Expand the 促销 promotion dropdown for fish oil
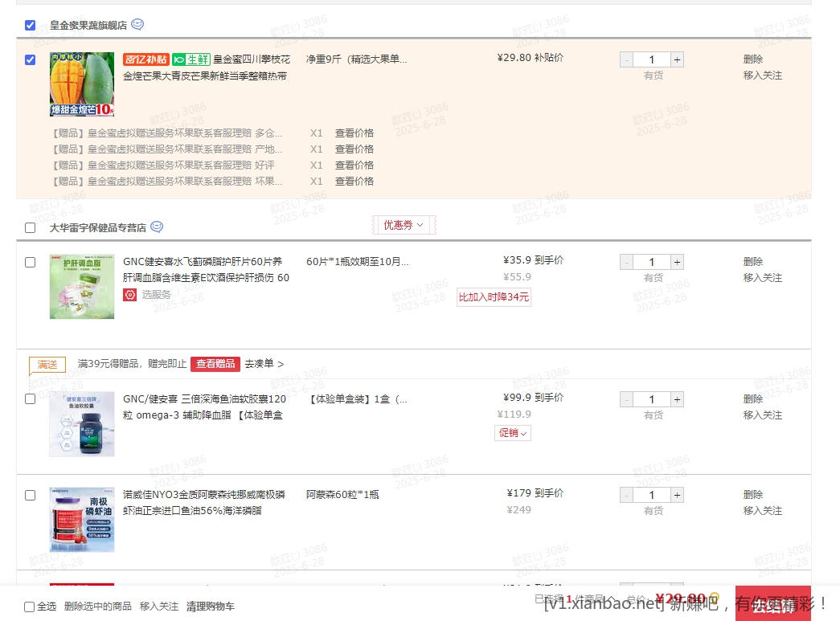 [513, 432]
